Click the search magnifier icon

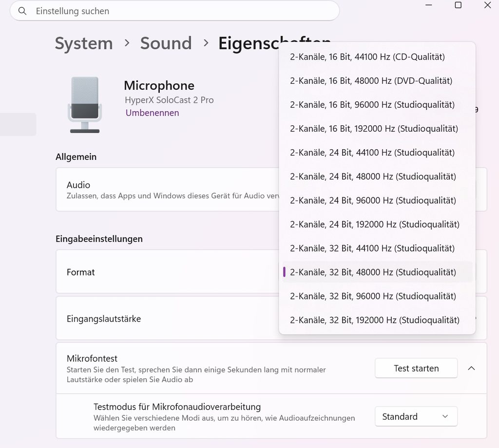click(x=22, y=11)
